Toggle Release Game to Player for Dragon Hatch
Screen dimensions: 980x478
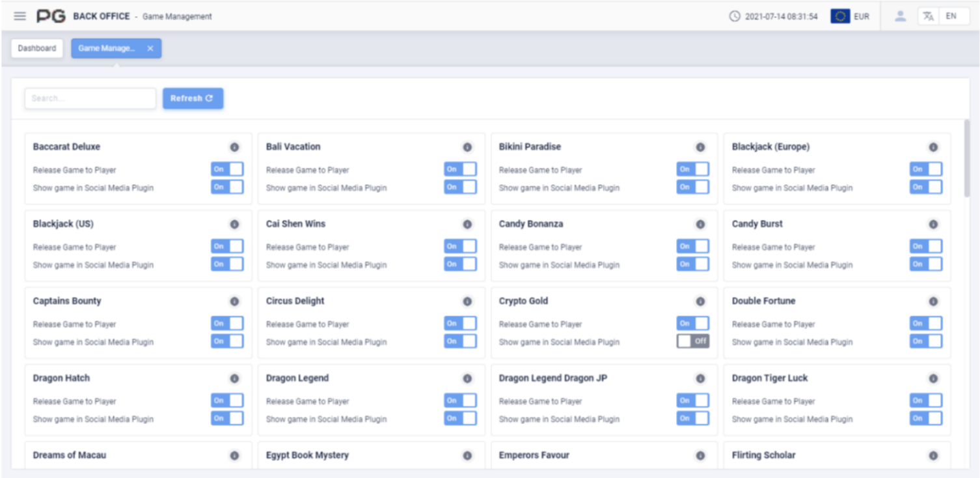pyautogui.click(x=227, y=401)
